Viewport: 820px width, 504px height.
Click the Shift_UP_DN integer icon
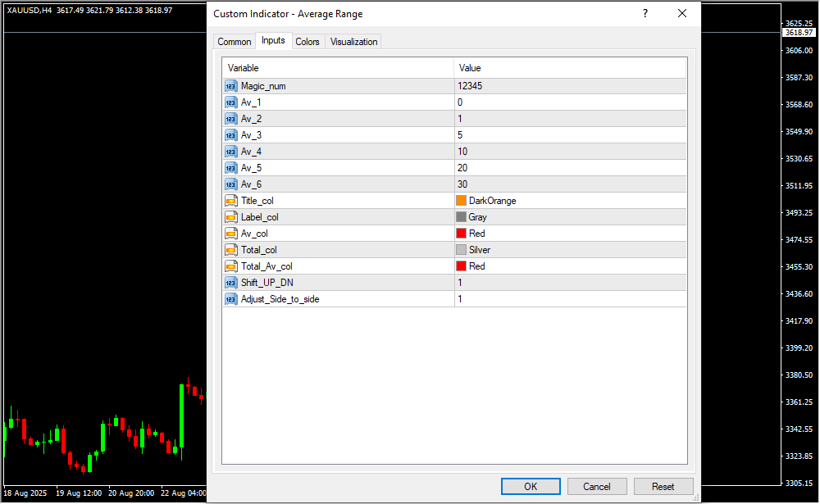230,283
